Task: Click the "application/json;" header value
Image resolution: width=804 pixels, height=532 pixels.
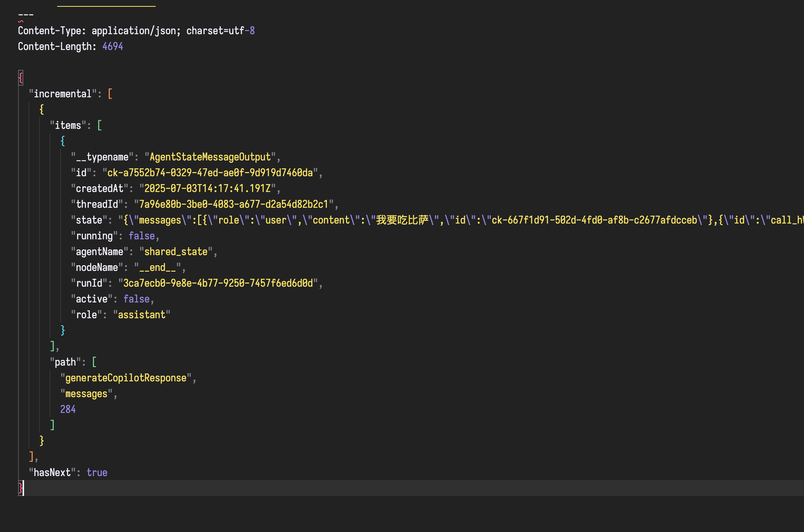Action: coord(136,31)
